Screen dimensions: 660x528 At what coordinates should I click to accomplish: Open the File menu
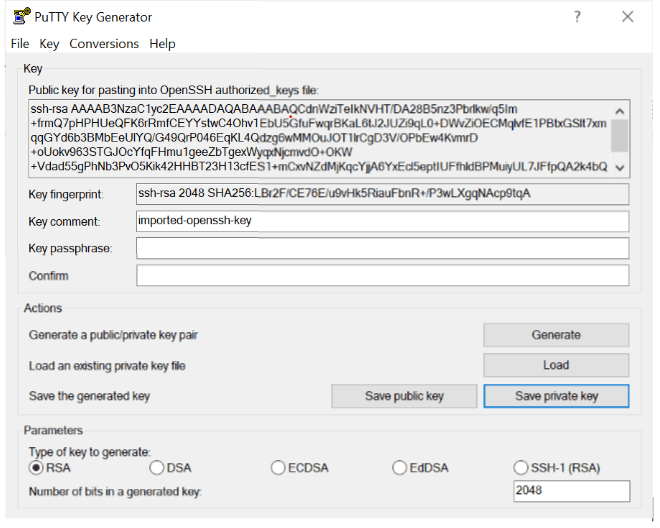click(x=20, y=43)
